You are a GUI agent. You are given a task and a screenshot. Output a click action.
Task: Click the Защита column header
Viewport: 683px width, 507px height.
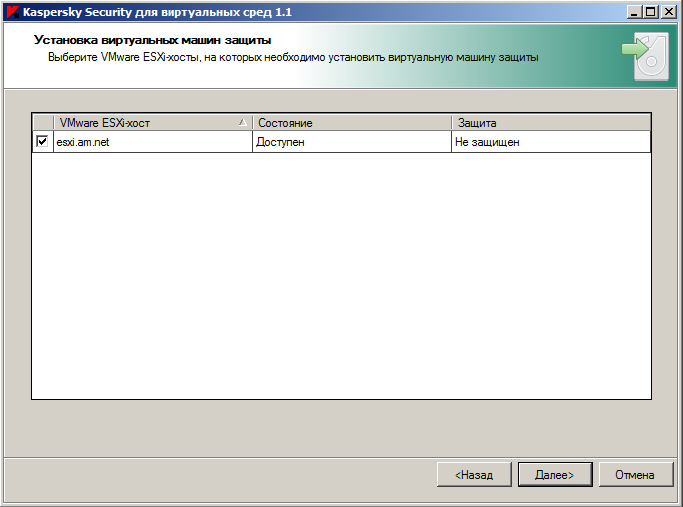click(551, 123)
